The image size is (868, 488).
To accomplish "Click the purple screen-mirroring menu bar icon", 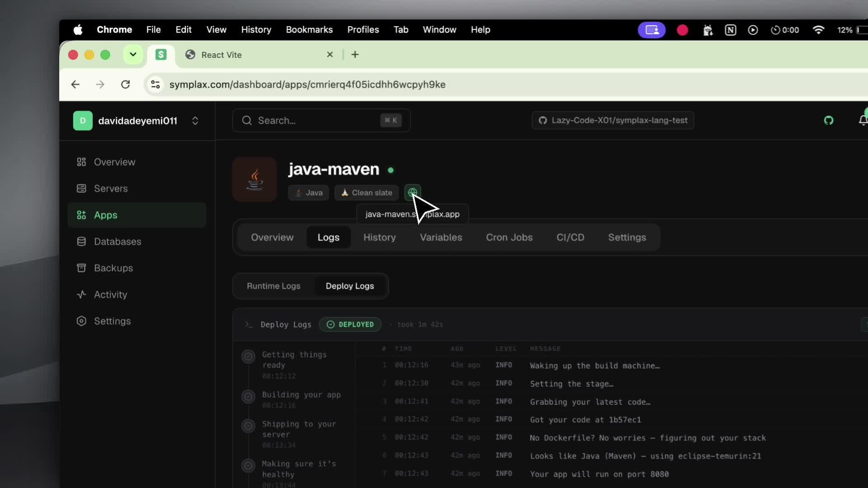I will pos(651,30).
